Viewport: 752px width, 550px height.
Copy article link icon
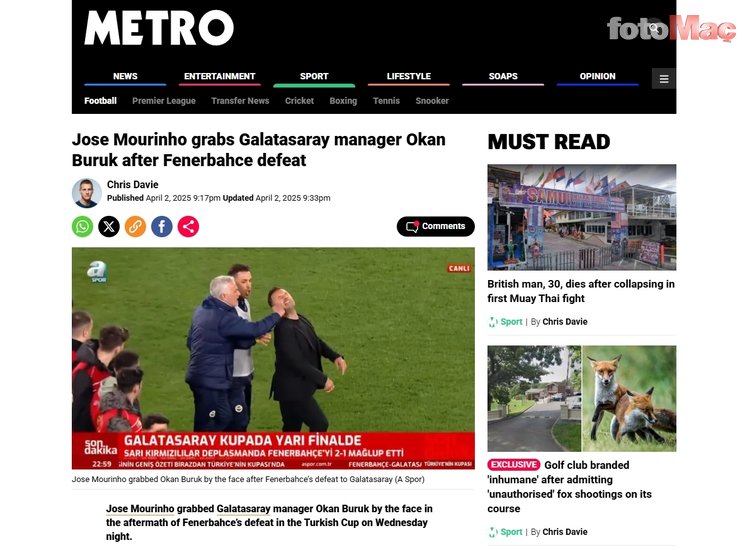pyautogui.click(x=135, y=226)
